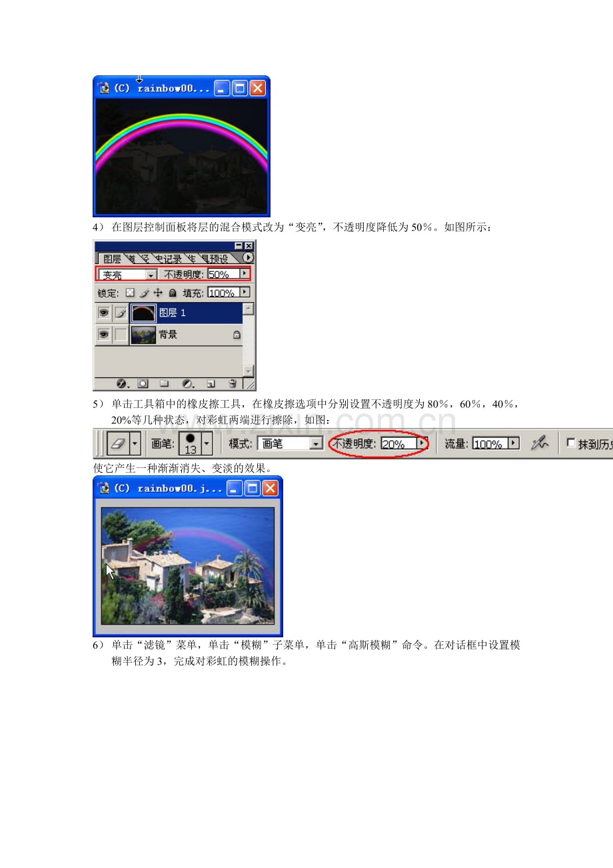Create a new layer set folder
This screenshot has width=613, height=868.
pyautogui.click(x=165, y=384)
